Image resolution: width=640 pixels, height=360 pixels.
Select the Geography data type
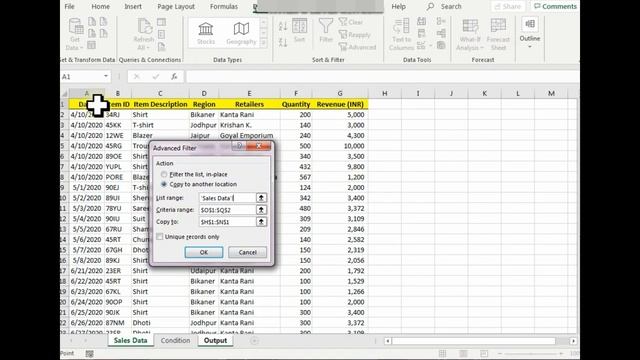241,33
